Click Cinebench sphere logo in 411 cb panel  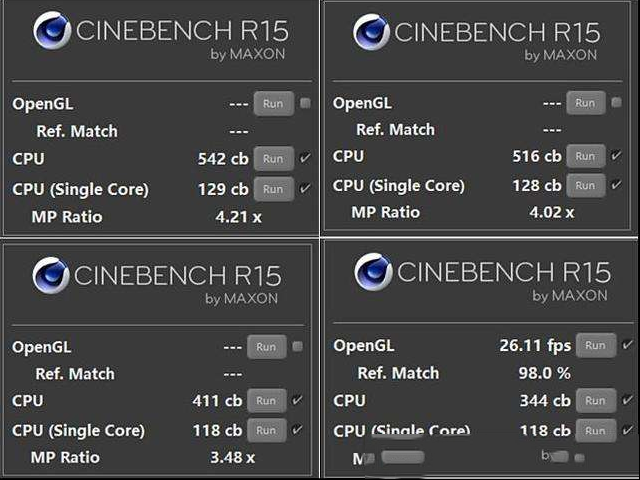pyautogui.click(x=51, y=276)
